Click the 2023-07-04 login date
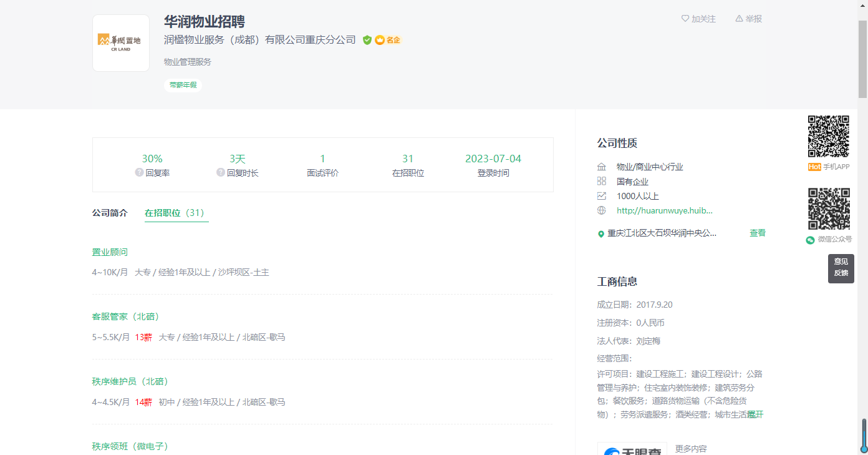The image size is (868, 455). [493, 159]
